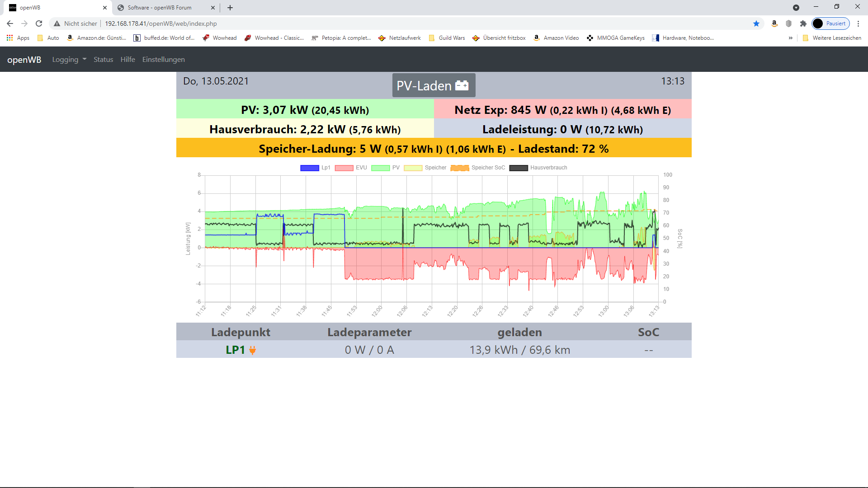The height and width of the screenshot is (488, 868).
Task: Open a new browser tab with plus icon
Action: (230, 8)
